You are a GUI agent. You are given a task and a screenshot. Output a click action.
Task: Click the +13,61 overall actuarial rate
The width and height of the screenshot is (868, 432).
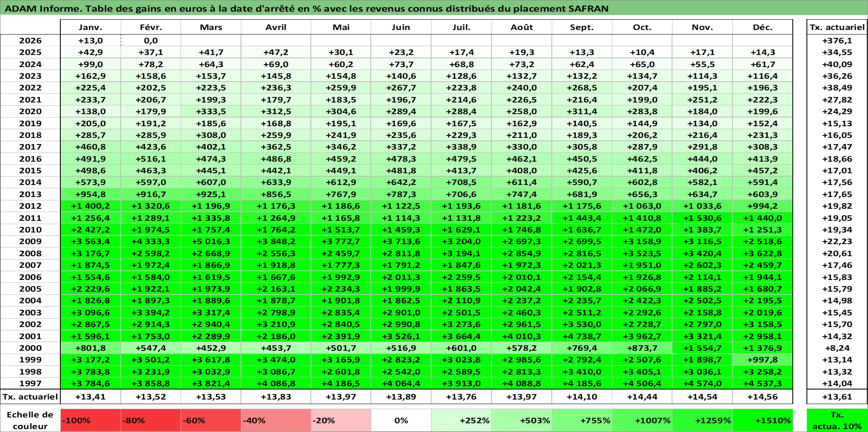click(x=837, y=397)
